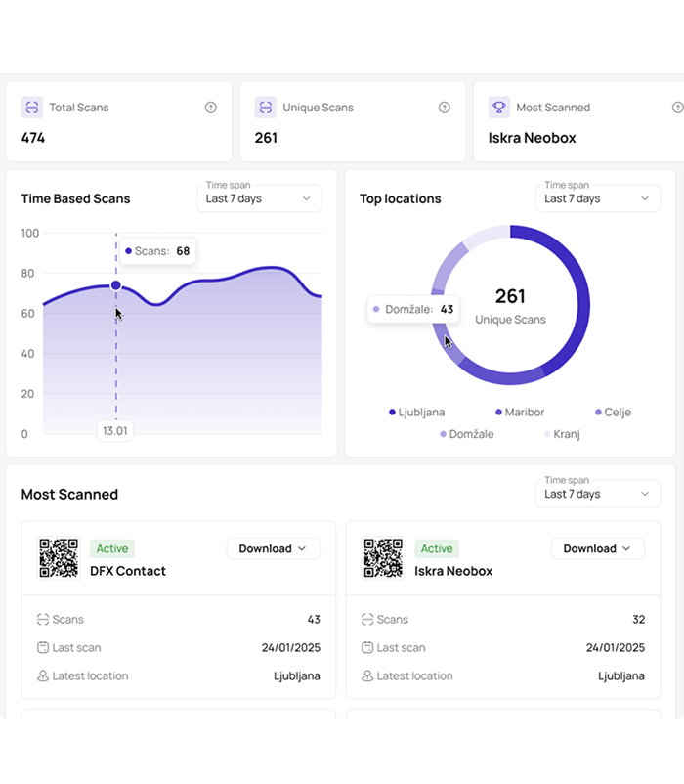Viewport: 684px width, 784px height.
Task: Open Time Based Scans time span dropdown
Action: point(258,198)
